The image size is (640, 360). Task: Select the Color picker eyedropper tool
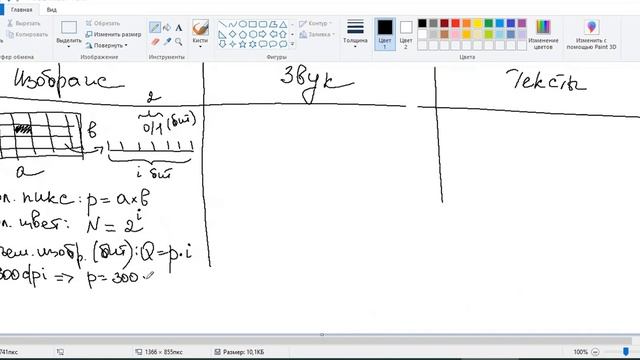(x=167, y=42)
